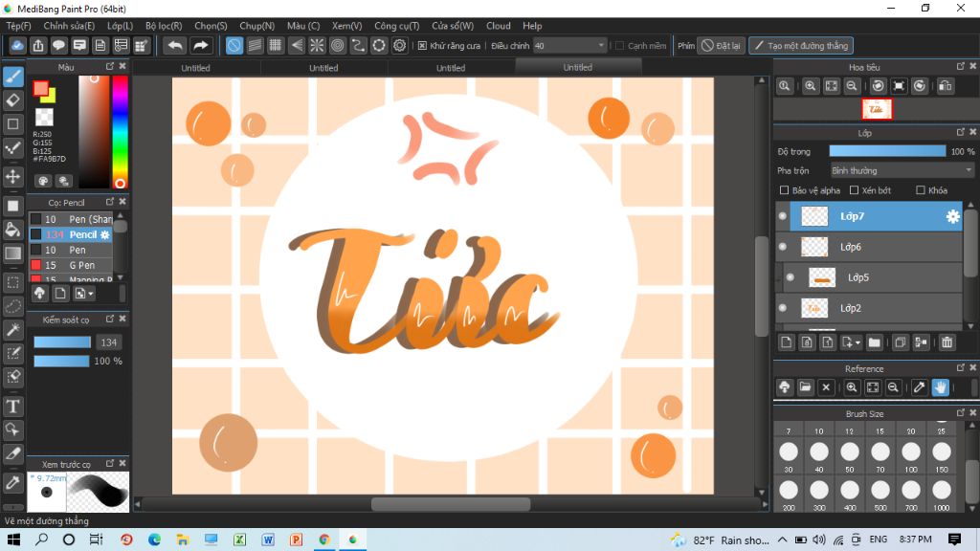The image size is (980, 551).
Task: Select the Eyedropper tool
Action: 13,482
